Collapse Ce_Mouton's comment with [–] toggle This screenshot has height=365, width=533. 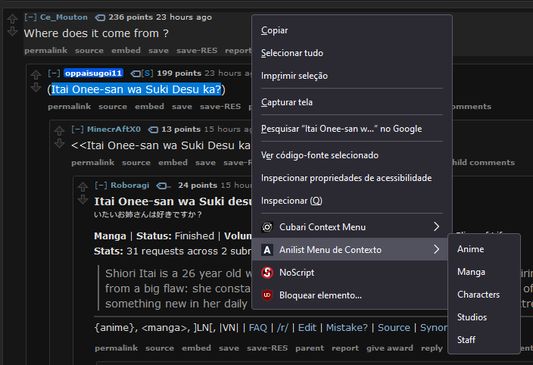30,17
